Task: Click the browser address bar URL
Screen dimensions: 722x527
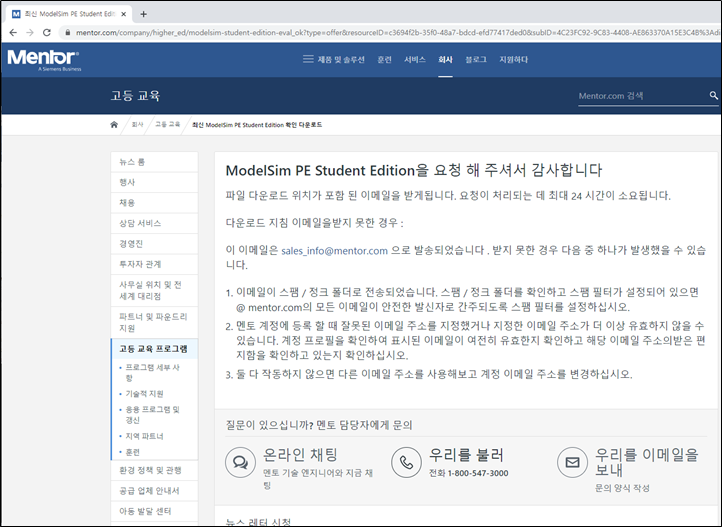Action: [x=397, y=33]
